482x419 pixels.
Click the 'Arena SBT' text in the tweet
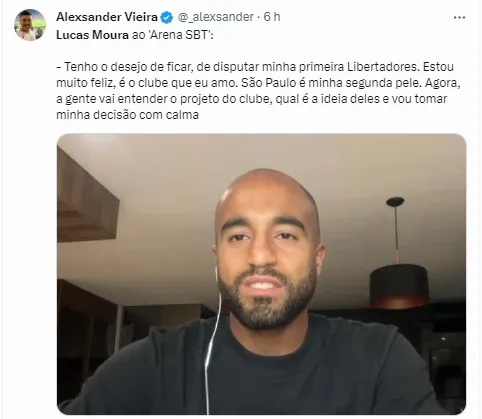(x=179, y=35)
